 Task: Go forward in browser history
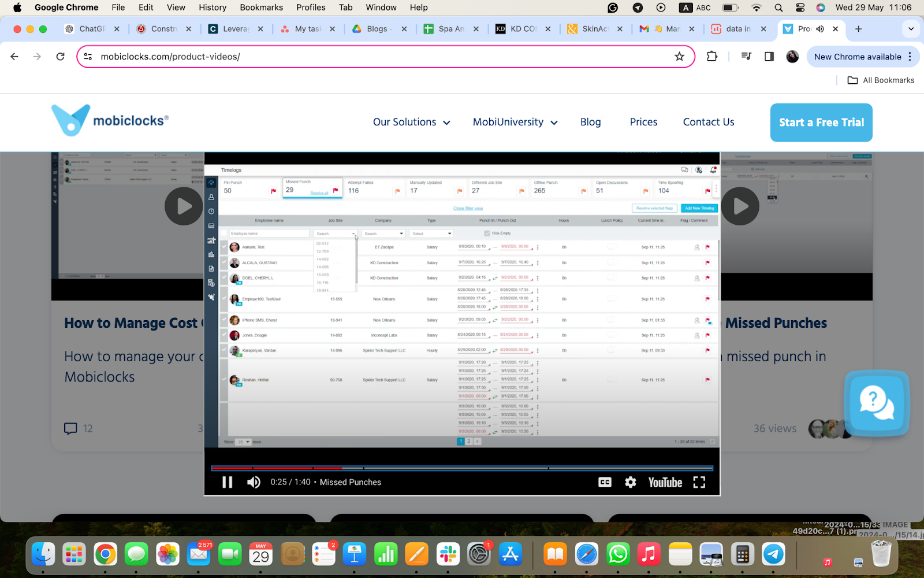pyautogui.click(x=37, y=57)
